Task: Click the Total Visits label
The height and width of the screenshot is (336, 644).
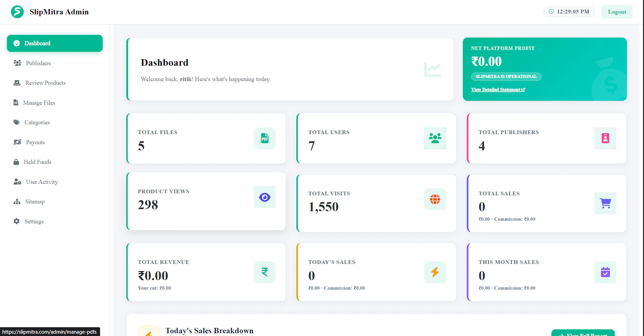Action: tap(329, 194)
